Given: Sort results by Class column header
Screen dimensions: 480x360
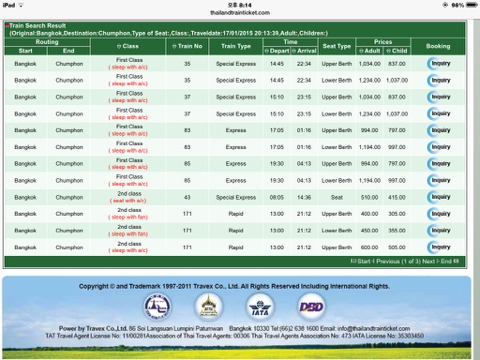Looking at the screenshot, I should (x=128, y=46).
